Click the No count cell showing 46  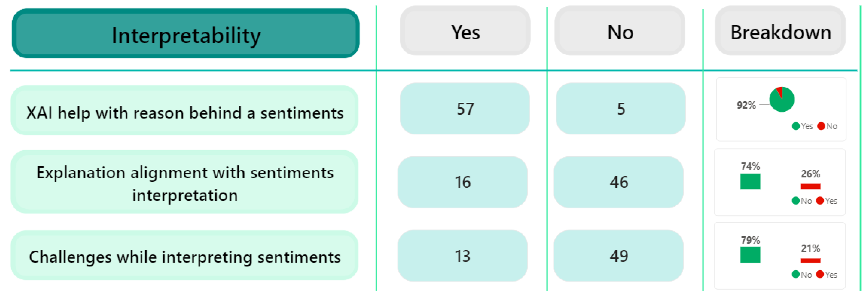[619, 182]
